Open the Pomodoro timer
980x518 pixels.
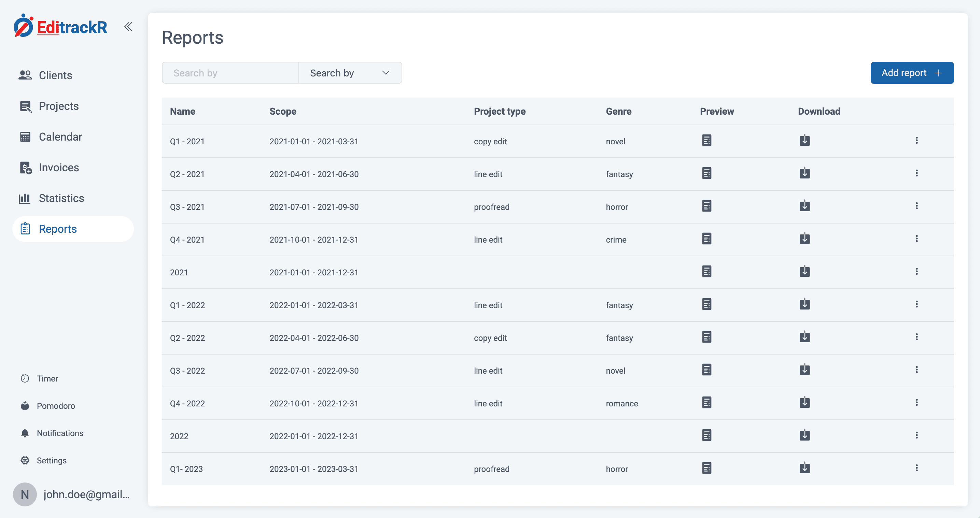point(25,405)
